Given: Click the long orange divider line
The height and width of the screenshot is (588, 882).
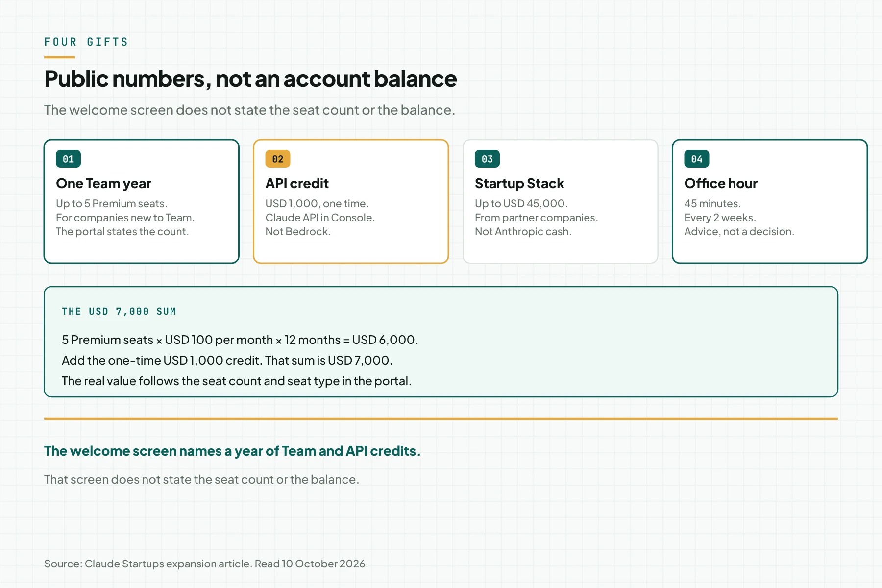Looking at the screenshot, I should (x=441, y=419).
